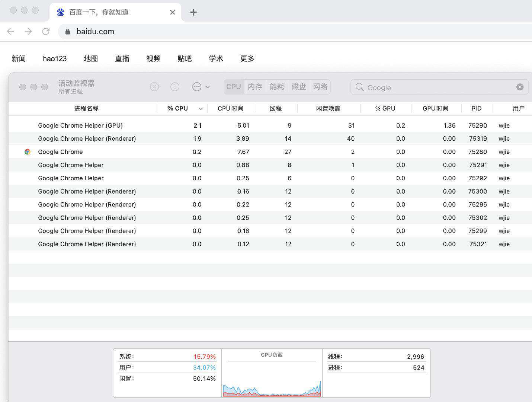Sort by the 用户 column header
The image size is (532, 402).
[519, 108]
